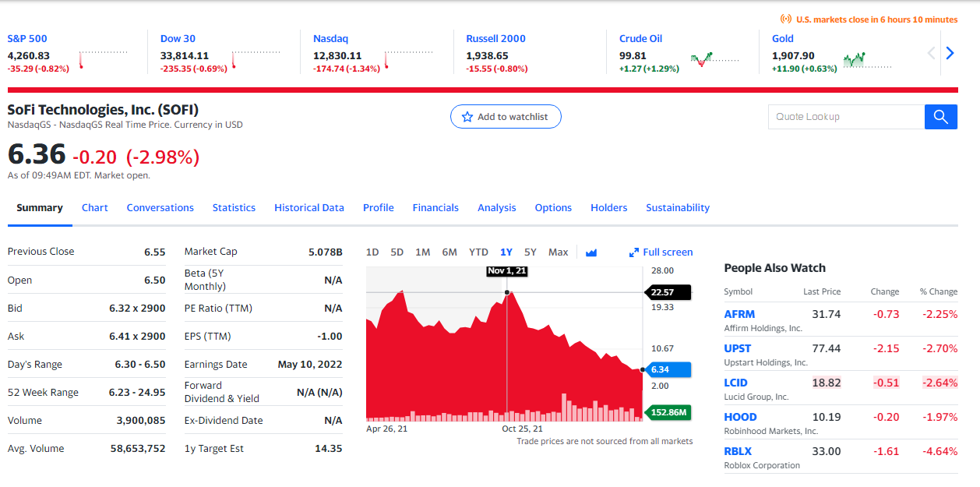Screen dimensions: 980x487
Task: Click the S&P 500 sparkline chart
Action: (x=103, y=59)
